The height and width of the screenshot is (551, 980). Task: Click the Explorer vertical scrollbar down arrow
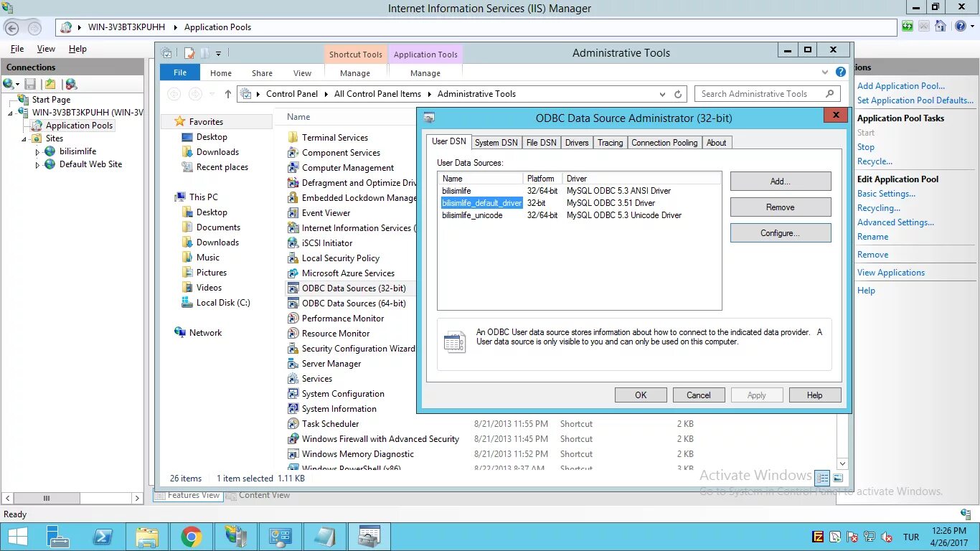pos(843,464)
